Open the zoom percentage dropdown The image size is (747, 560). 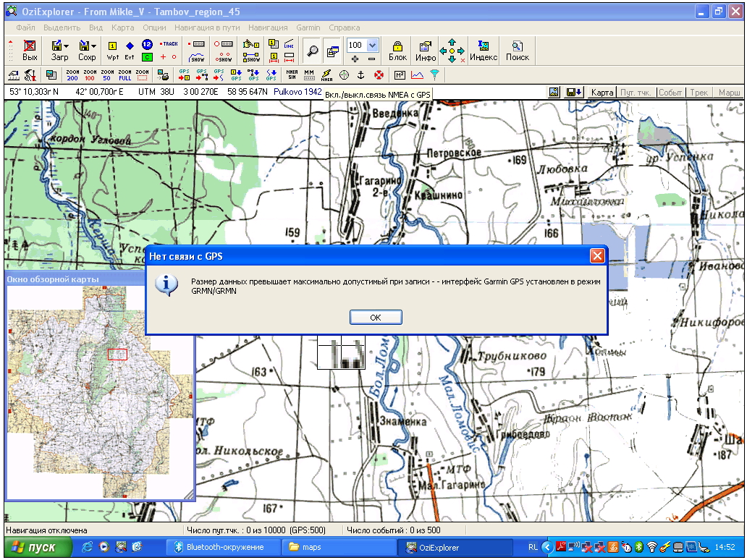point(373,45)
